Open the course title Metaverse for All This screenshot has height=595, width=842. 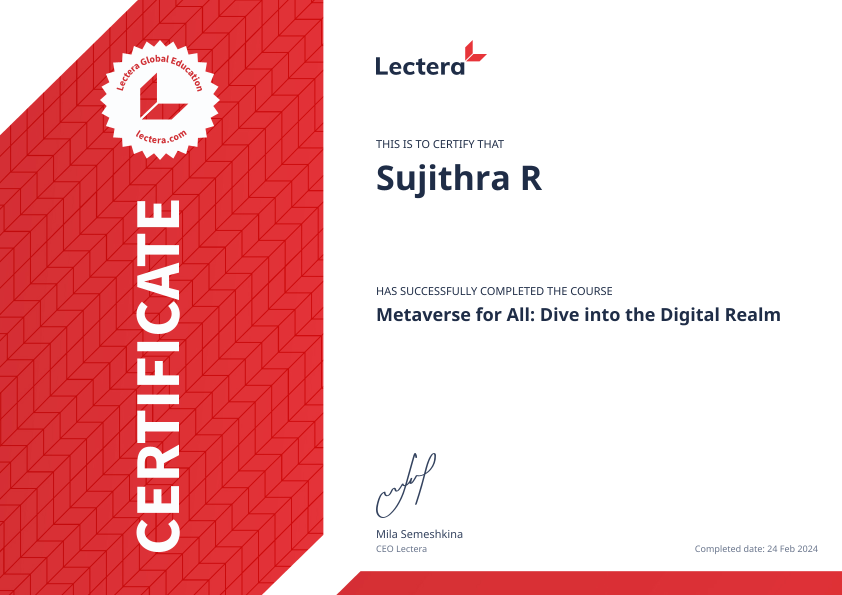(x=577, y=314)
